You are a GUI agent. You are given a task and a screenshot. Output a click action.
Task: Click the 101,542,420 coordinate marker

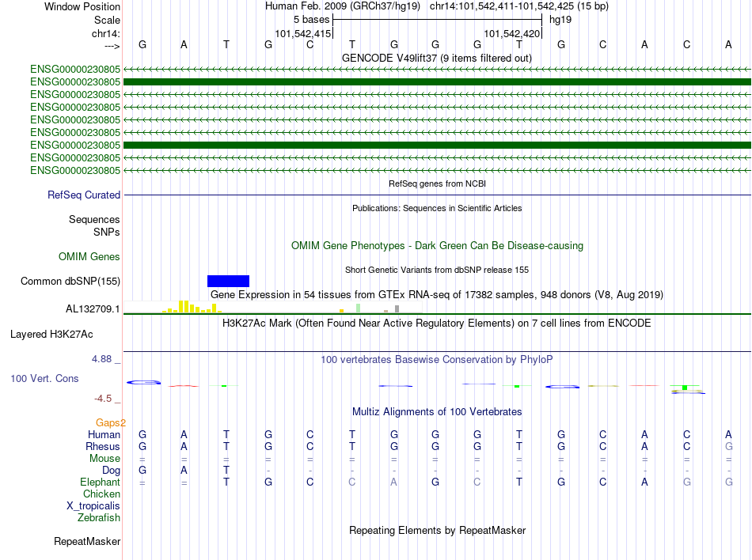[511, 33]
